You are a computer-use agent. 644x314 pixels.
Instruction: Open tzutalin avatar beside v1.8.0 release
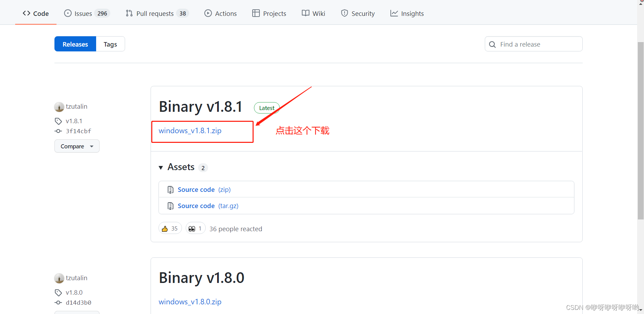59,278
